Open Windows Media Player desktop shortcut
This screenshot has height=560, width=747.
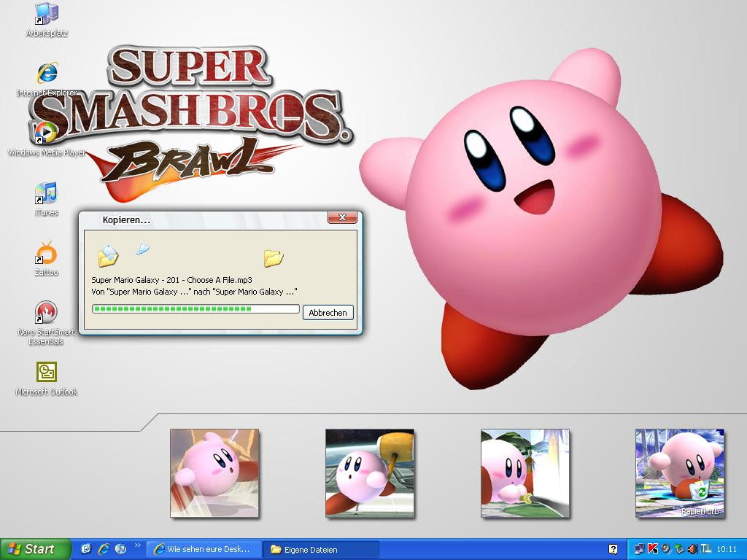click(45, 133)
